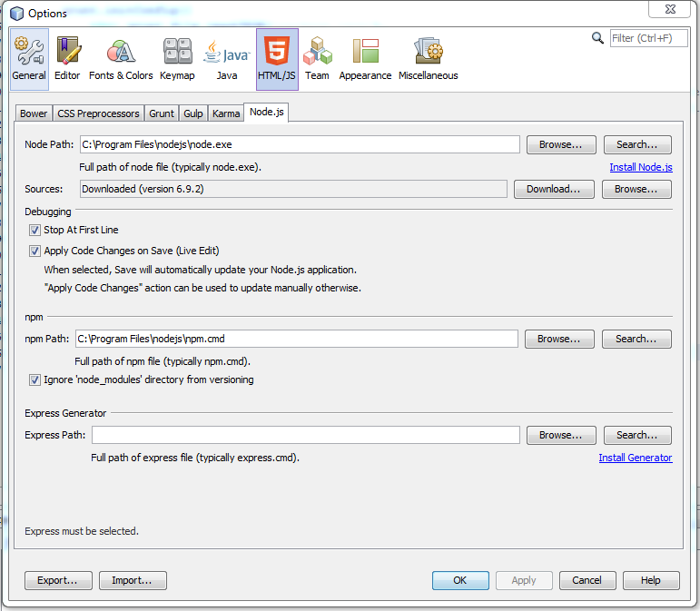Viewport: 700px width, 611px height.
Task: Click the Import button
Action: pyautogui.click(x=133, y=581)
